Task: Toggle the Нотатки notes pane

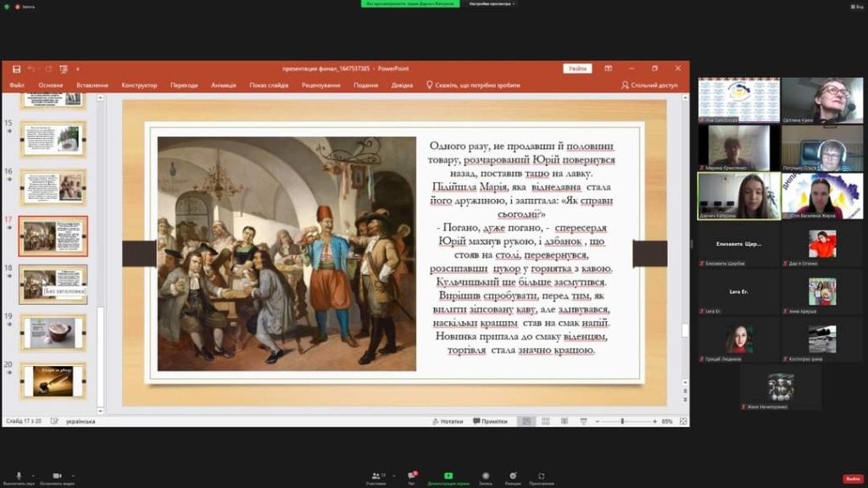Action: pos(448,422)
